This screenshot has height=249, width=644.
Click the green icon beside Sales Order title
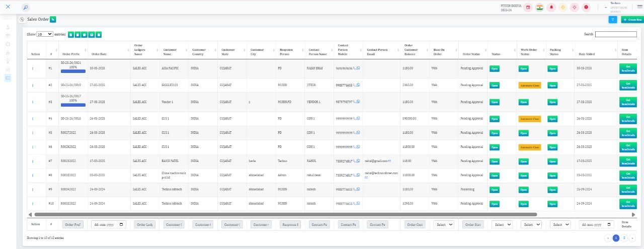coord(53,19)
